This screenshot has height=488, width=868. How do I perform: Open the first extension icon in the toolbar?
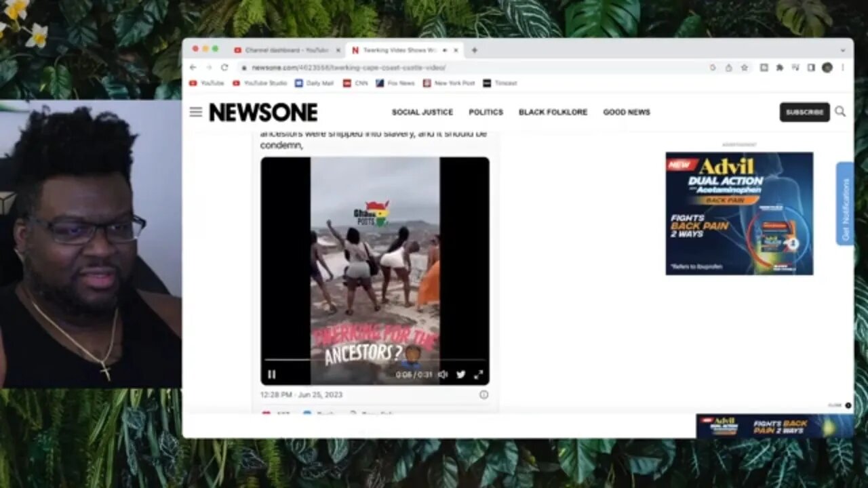764,67
